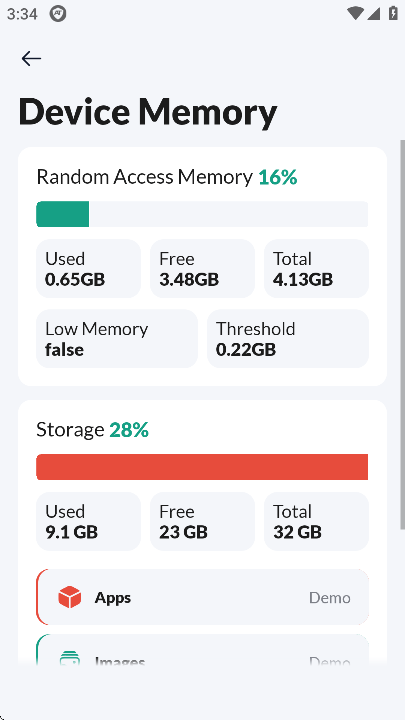Tap the red Apps cube icon
Screen dimensions: 405x720
[x=70, y=597]
